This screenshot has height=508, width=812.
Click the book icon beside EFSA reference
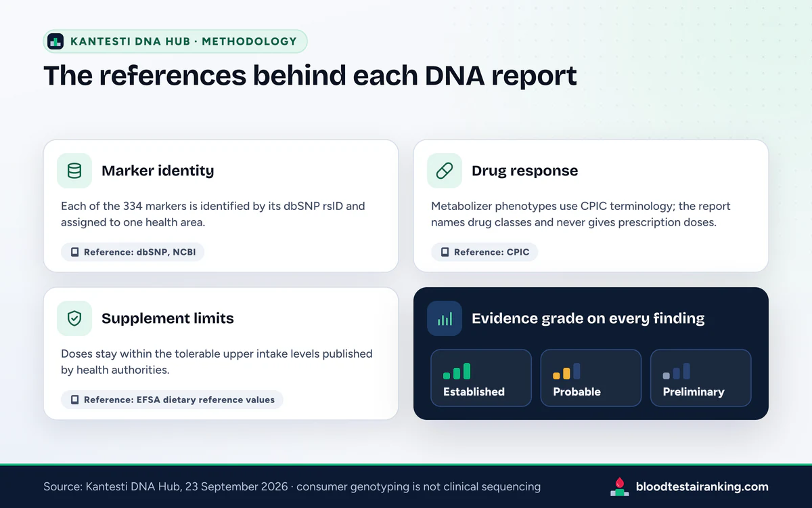[74, 400]
